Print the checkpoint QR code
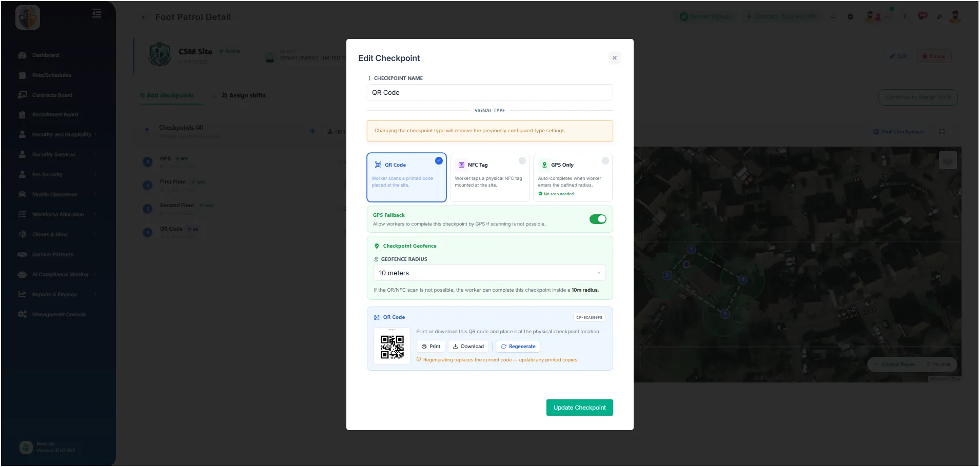This screenshot has width=980, height=467. 430,347
